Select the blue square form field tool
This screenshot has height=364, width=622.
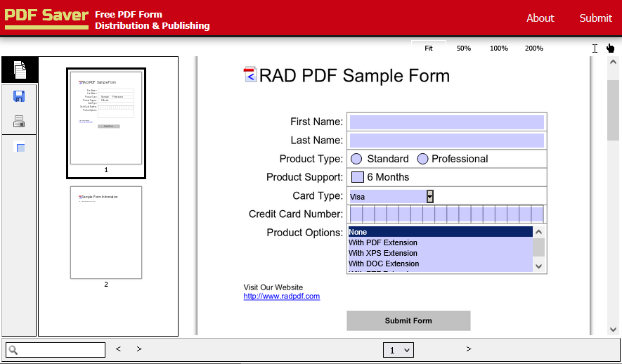coord(19,147)
